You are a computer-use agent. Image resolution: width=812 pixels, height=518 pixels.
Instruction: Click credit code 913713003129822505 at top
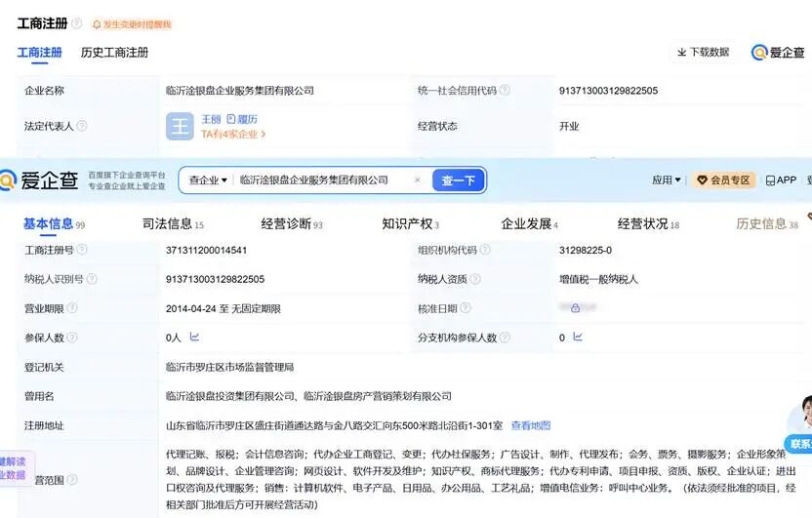(x=608, y=91)
